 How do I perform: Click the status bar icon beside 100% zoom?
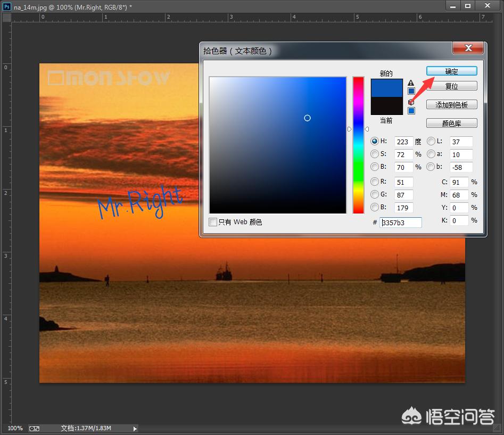34,428
